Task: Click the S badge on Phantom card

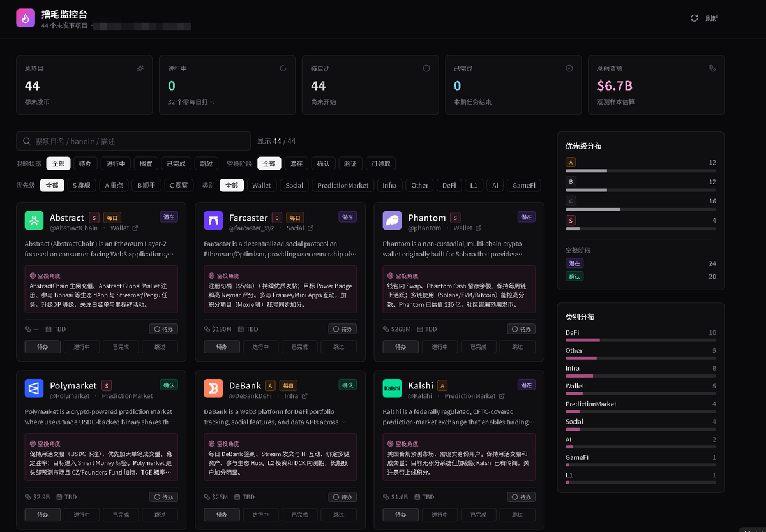Action: click(455, 218)
